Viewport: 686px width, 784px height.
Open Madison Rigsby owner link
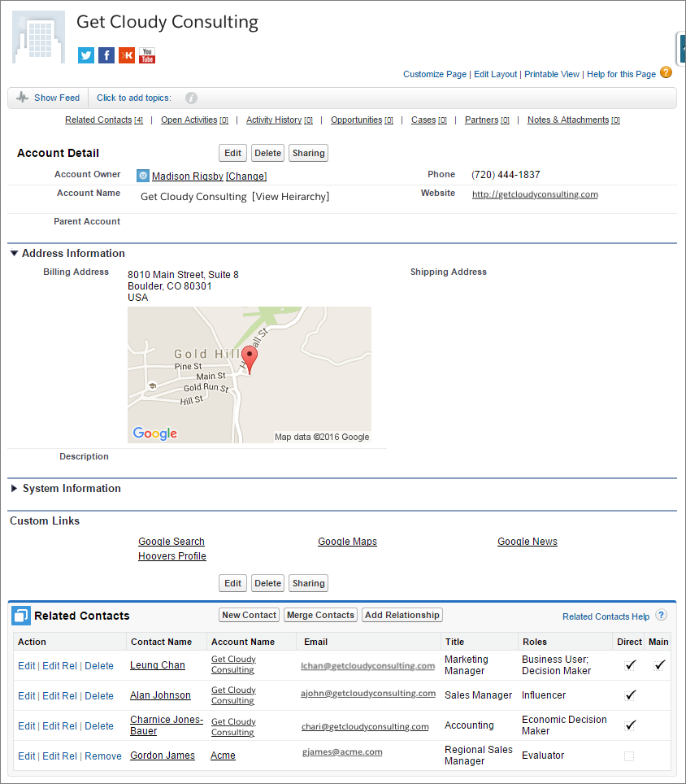pyautogui.click(x=188, y=176)
